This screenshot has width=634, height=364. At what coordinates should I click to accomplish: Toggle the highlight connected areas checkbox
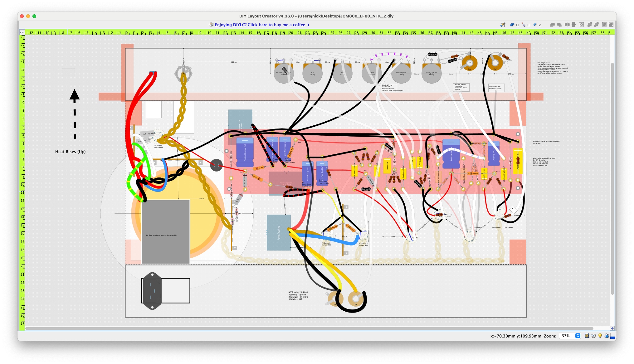pos(529,25)
